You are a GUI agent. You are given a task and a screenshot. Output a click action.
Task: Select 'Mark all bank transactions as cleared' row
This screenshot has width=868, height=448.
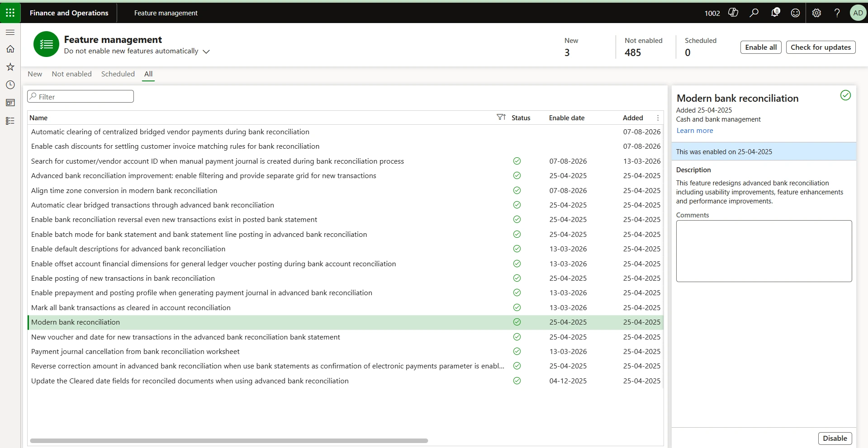click(x=345, y=307)
